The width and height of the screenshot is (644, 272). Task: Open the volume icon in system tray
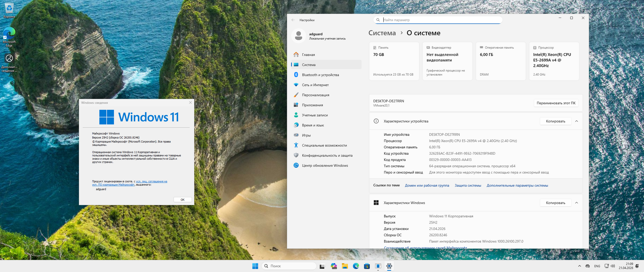tap(613, 266)
